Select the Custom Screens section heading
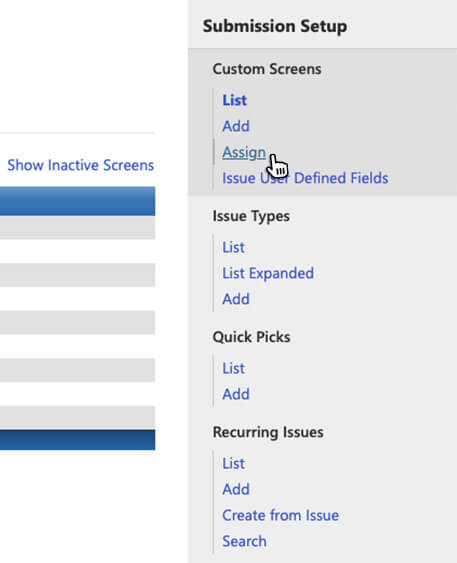This screenshot has height=563, width=457. pos(267,69)
